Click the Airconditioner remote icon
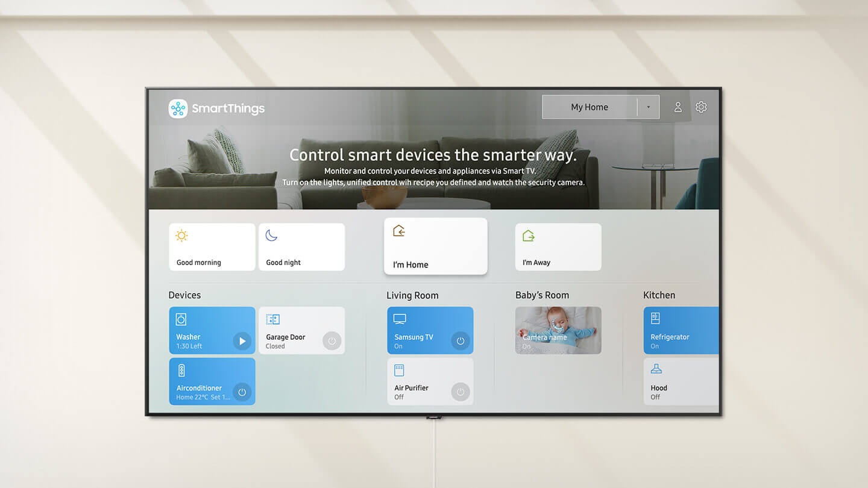Screen dimensions: 868x488 181,371
